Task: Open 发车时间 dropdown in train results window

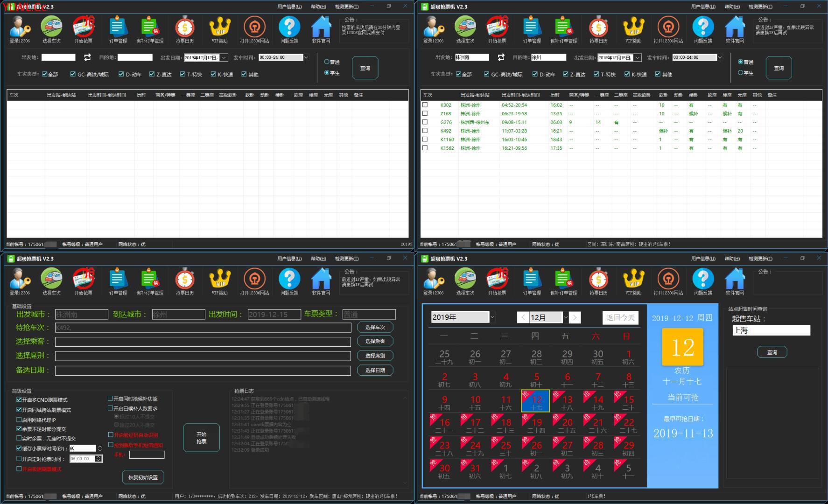Action: [x=720, y=57]
